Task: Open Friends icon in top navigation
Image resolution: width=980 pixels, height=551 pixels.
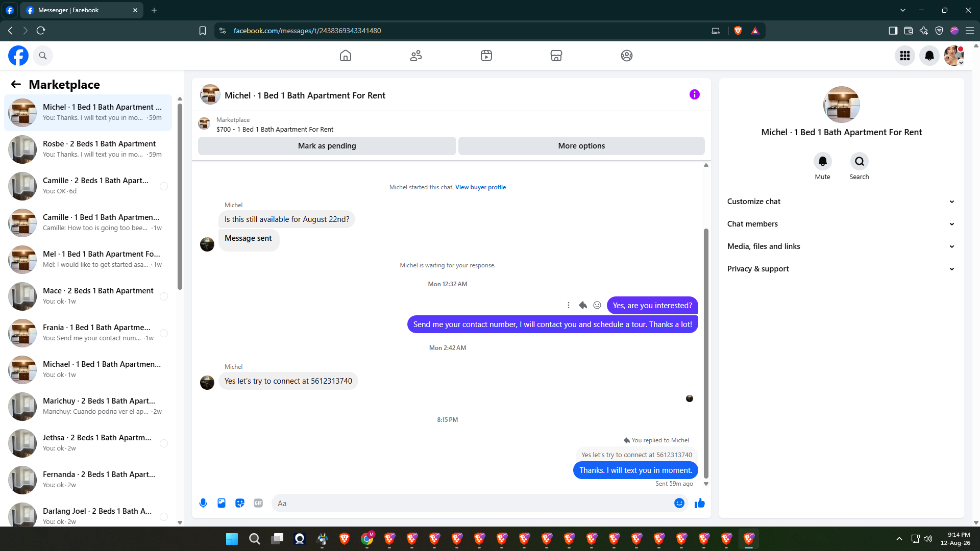Action: click(416, 56)
